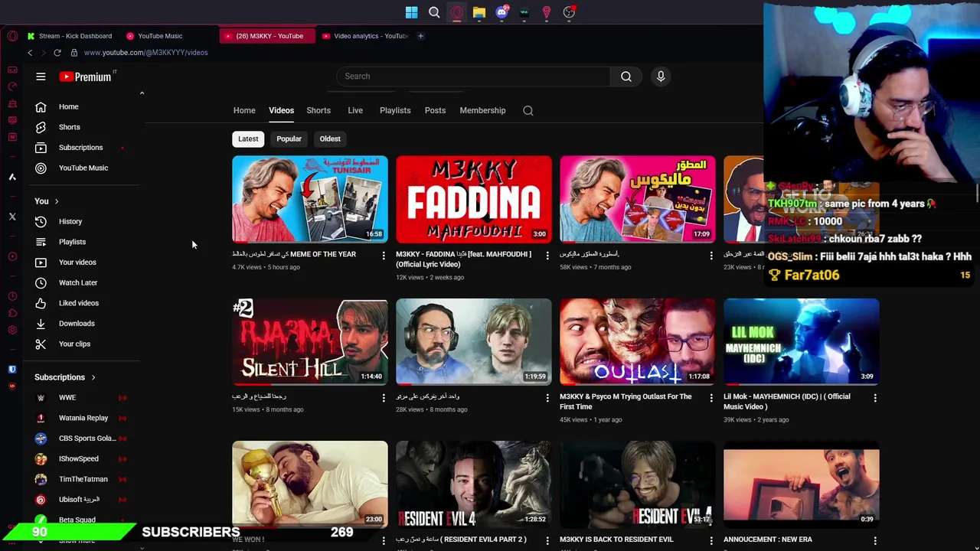Viewport: 980px width, 551px height.
Task: Open options for the 1:19:59 video
Action: 547,398
